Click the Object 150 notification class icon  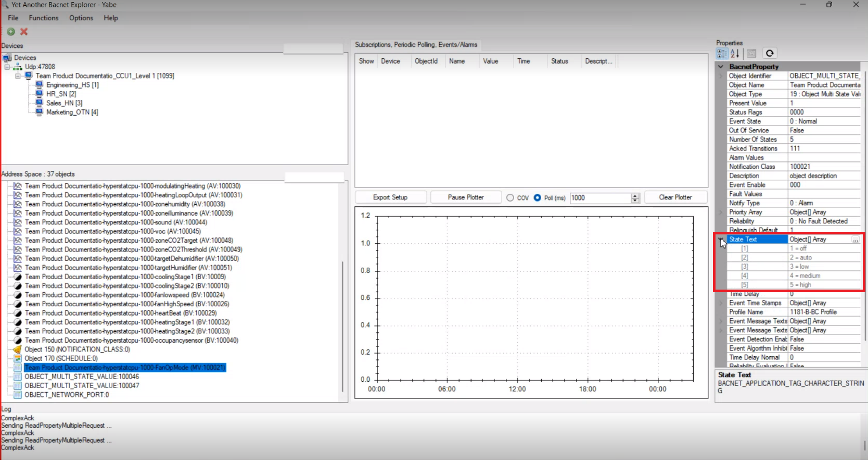pyautogui.click(x=18, y=349)
